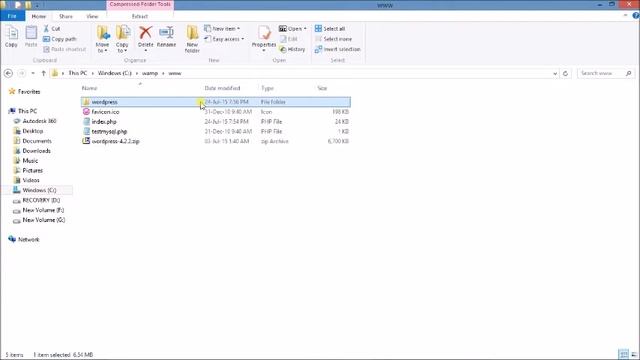Open Favorites in navigation pane
The width and height of the screenshot is (640, 360).
click(24, 91)
